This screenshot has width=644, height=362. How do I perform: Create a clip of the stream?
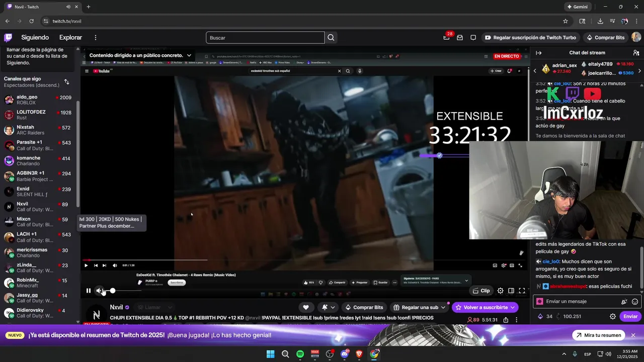481,291
